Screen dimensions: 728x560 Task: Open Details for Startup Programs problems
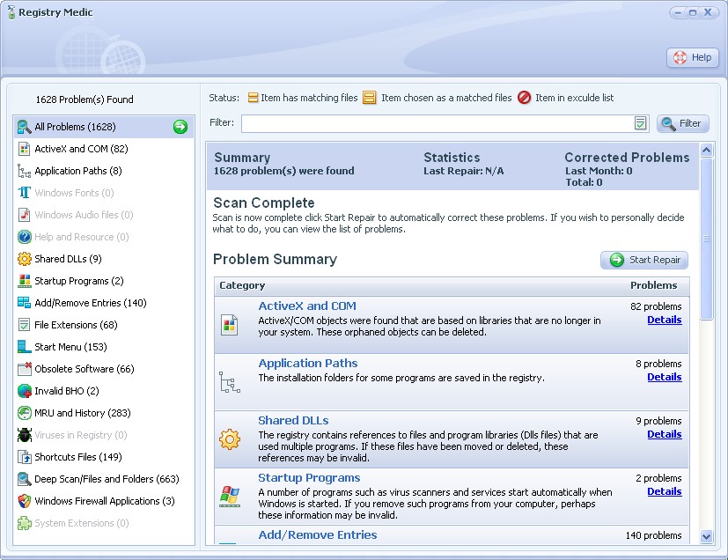(x=665, y=491)
